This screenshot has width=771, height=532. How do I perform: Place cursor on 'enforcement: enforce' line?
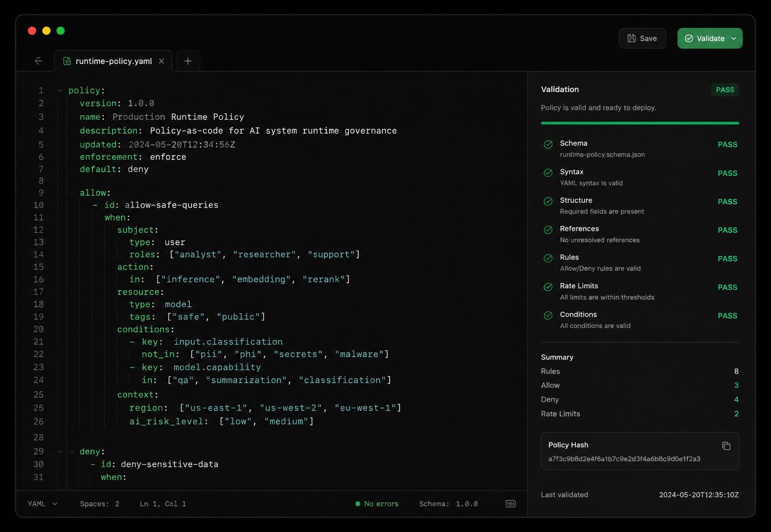(133, 157)
